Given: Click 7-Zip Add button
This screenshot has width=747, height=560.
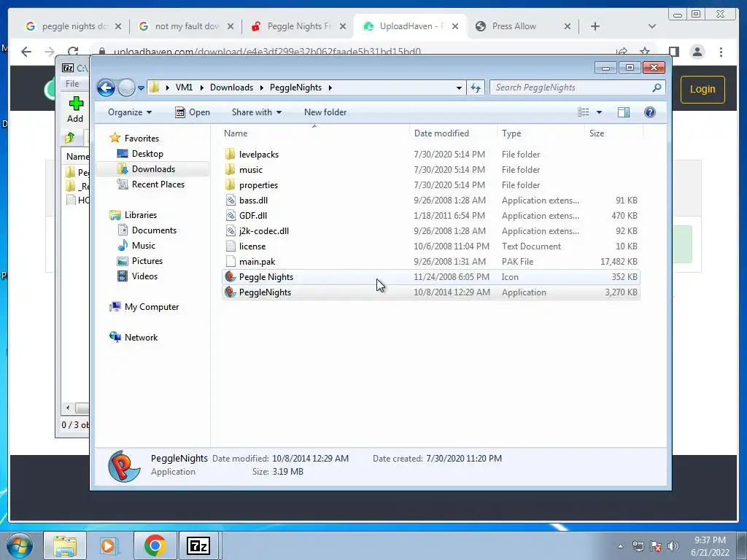Looking at the screenshot, I should click(x=75, y=109).
